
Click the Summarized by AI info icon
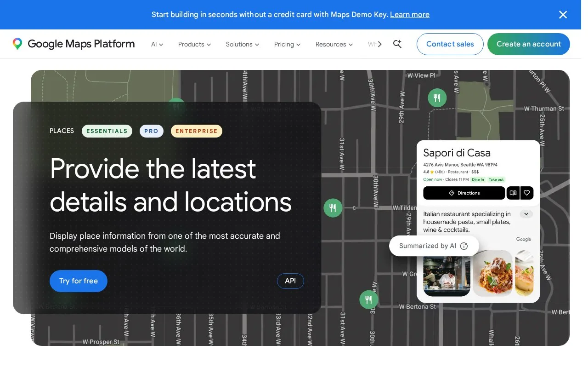pyautogui.click(x=464, y=246)
